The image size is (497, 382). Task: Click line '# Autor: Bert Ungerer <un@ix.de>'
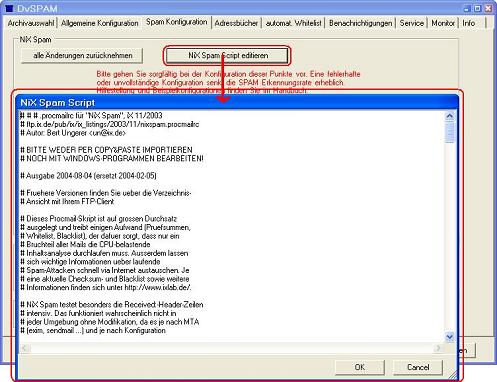click(x=73, y=133)
